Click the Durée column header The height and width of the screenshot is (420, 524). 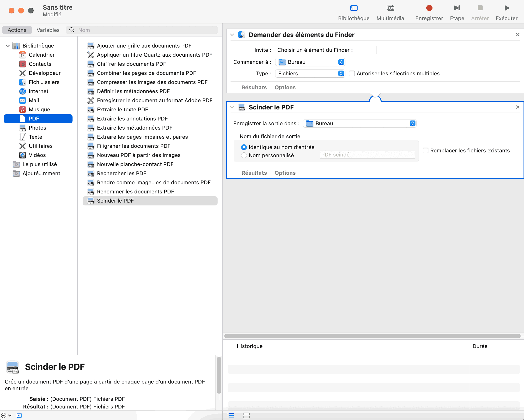pyautogui.click(x=480, y=346)
